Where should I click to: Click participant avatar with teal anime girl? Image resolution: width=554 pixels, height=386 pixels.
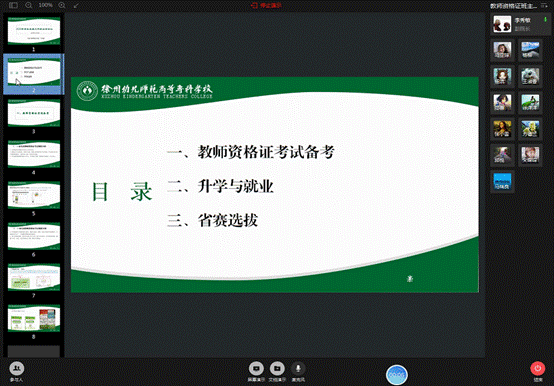click(502, 76)
